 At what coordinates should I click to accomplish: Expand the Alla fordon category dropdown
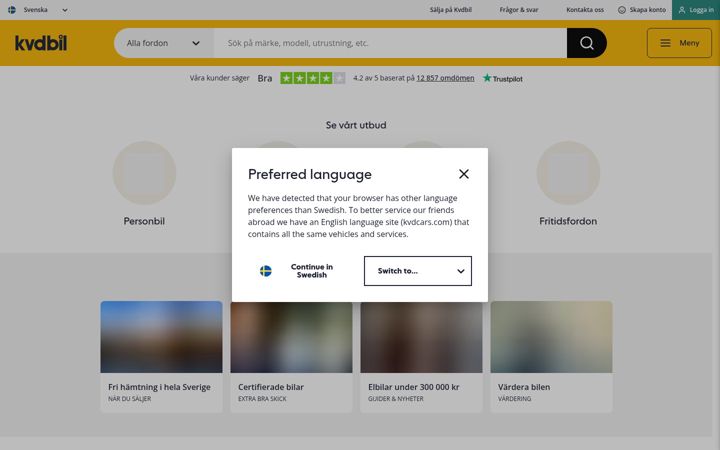[164, 43]
